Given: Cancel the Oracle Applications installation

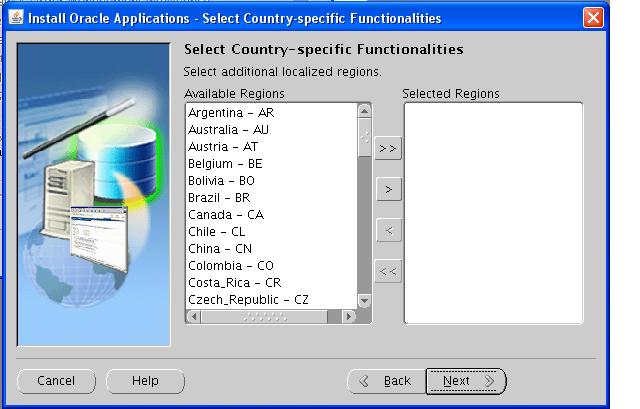Looking at the screenshot, I should click(56, 381).
